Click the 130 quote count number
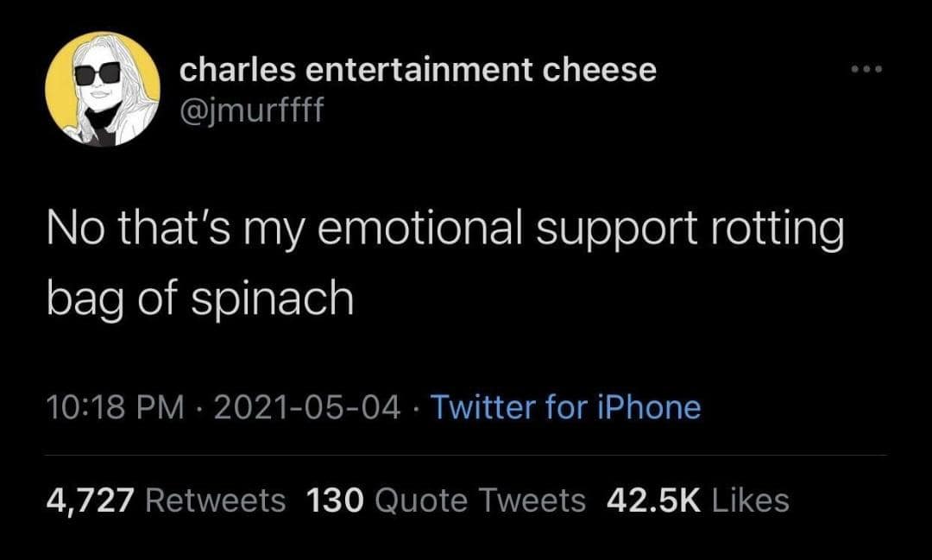Screen dimensions: 932x560 337,500
